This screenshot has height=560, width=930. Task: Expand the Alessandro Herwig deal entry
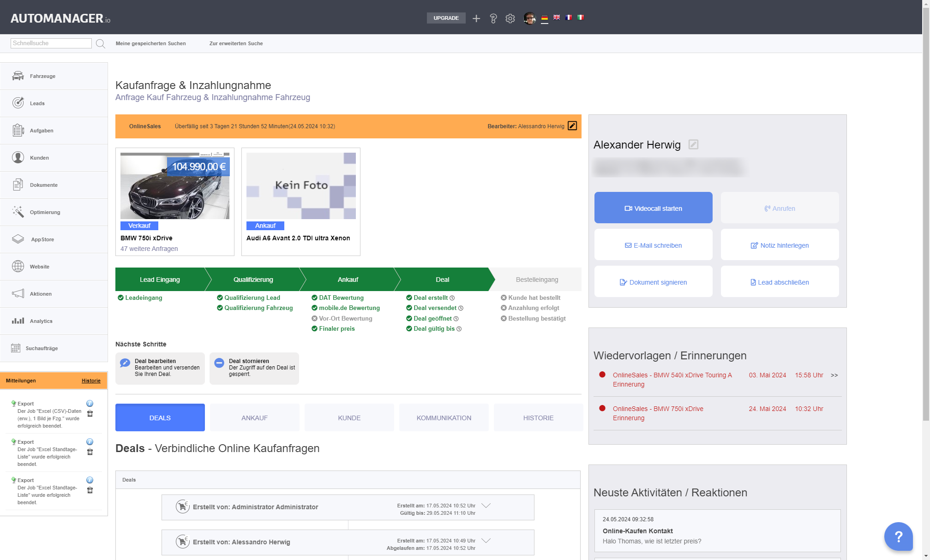click(486, 541)
